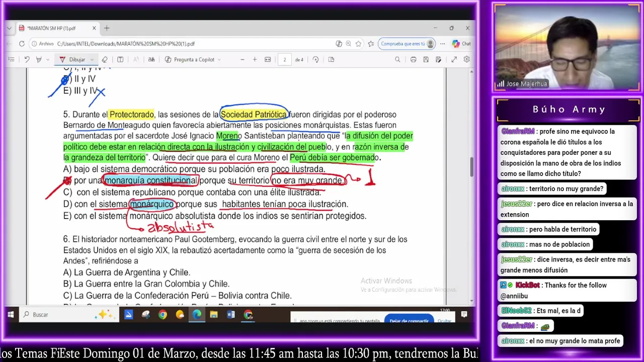Click option E) con el sistema monárquico absolutista
This screenshot has width=644, height=362.
215,216
